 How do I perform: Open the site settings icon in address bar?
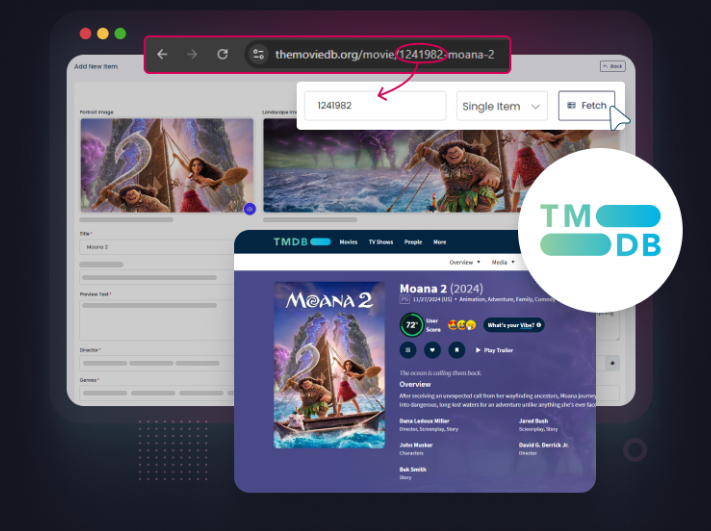(x=258, y=54)
